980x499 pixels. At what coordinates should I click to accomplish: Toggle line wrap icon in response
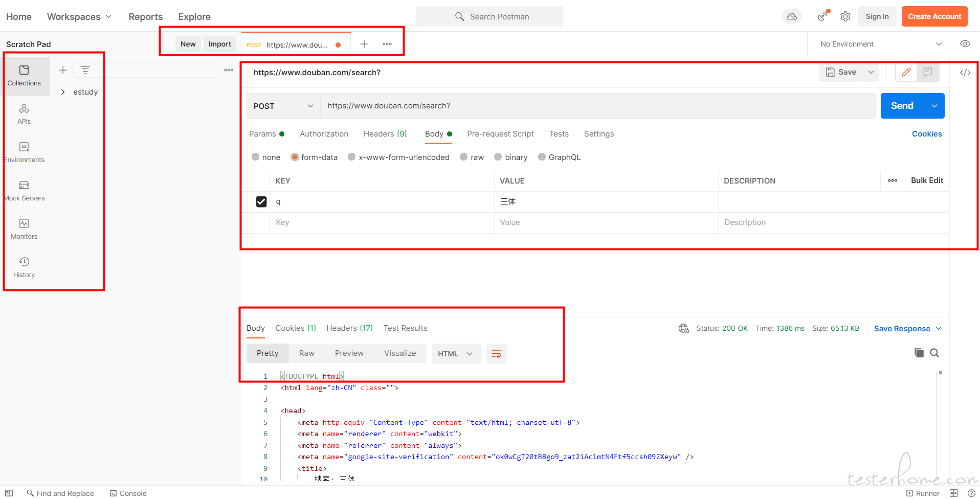pos(497,354)
